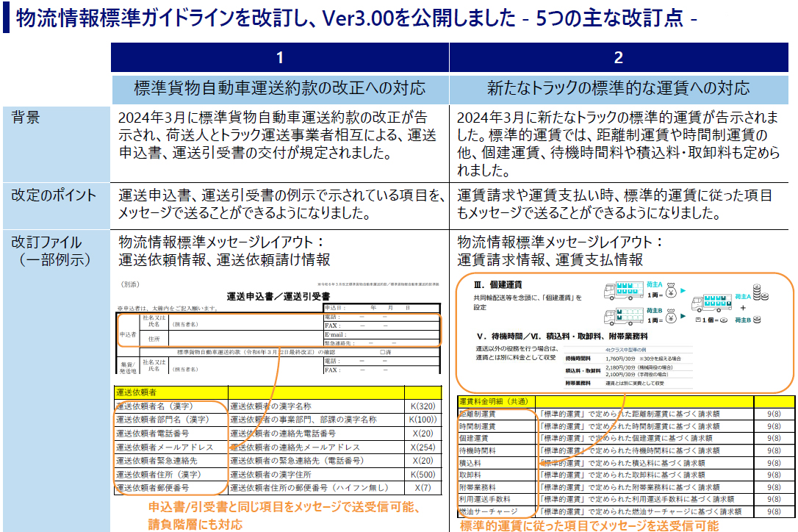This screenshot has width=798, height=532.
Task: Tick the 済 checkbox in the application form
Action: click(382, 352)
